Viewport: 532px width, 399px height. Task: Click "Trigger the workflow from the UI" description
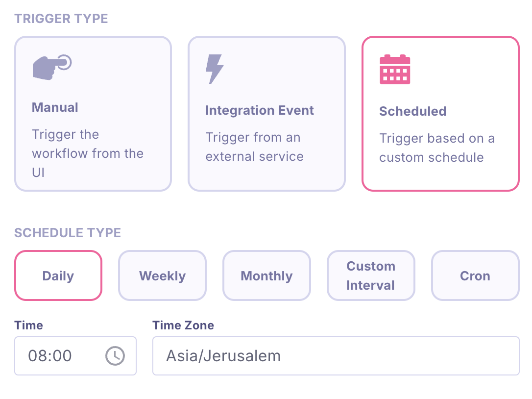tap(88, 153)
